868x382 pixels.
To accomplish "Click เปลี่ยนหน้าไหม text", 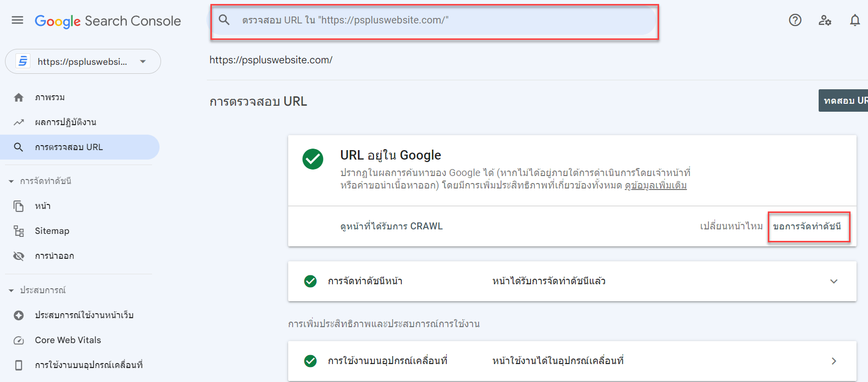I will (731, 226).
